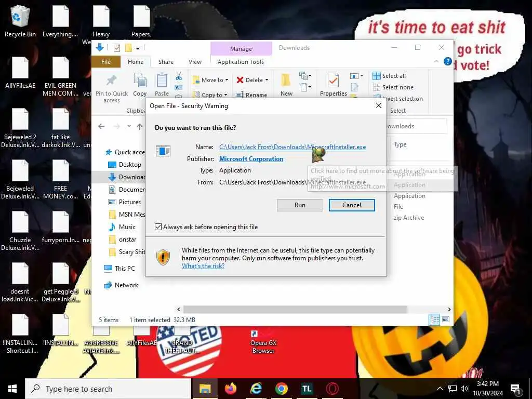Viewport: 532px width, 399px height.
Task: Open the volume speaker tray icon
Action: (x=464, y=389)
